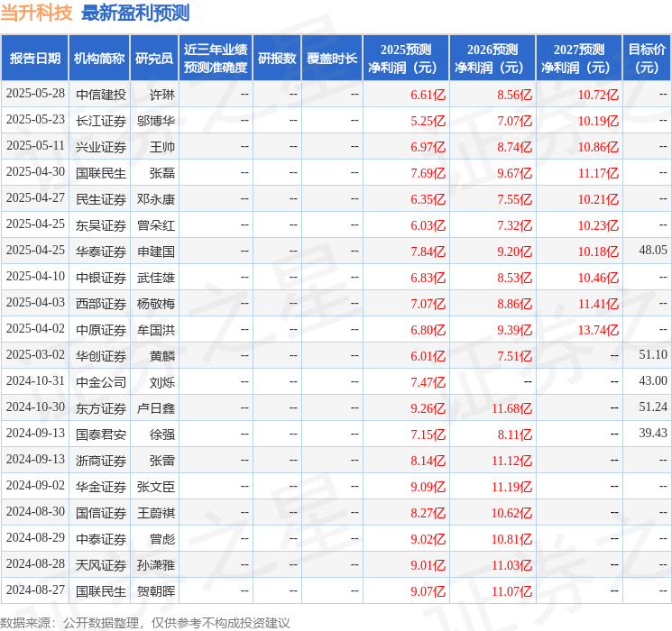Image resolution: width=672 pixels, height=631 pixels.
Task: Select institution 中原证券
Action: [x=101, y=330]
